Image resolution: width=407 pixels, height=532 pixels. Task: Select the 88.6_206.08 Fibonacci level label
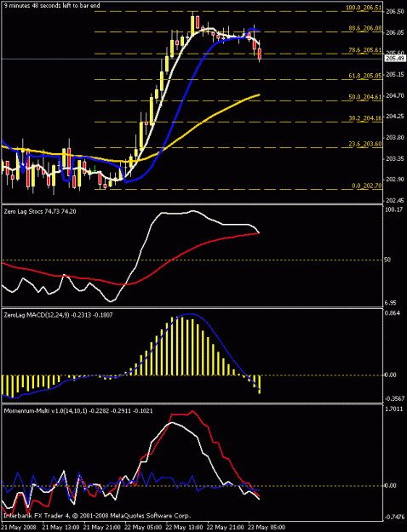365,28
